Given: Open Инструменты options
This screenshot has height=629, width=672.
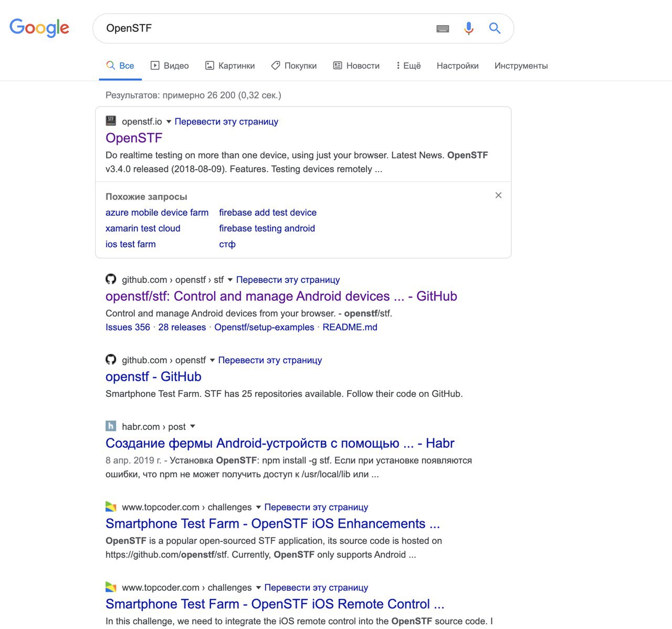Looking at the screenshot, I should pos(521,66).
